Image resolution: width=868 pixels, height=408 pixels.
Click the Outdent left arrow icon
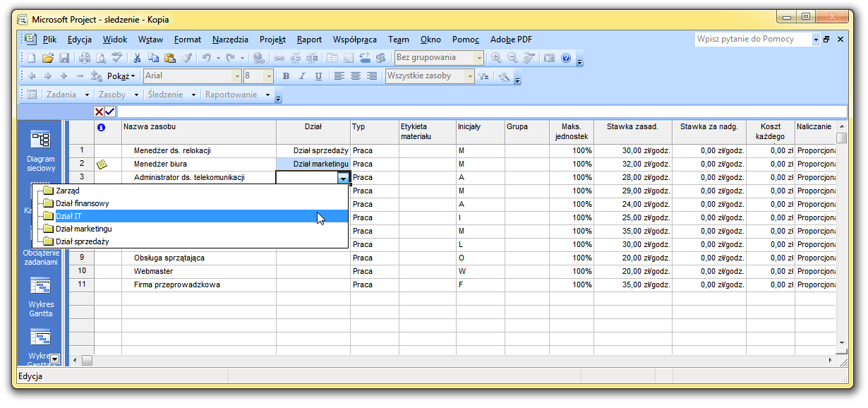[32, 76]
